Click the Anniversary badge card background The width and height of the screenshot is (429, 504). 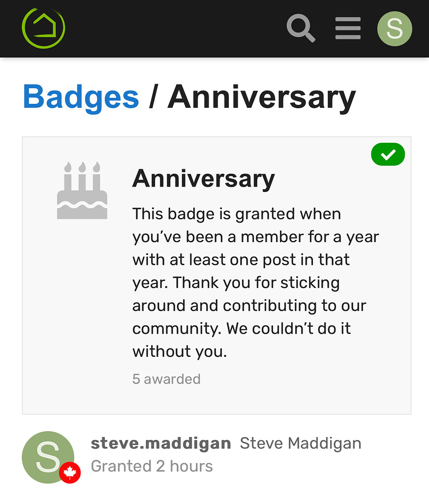[x=216, y=276]
